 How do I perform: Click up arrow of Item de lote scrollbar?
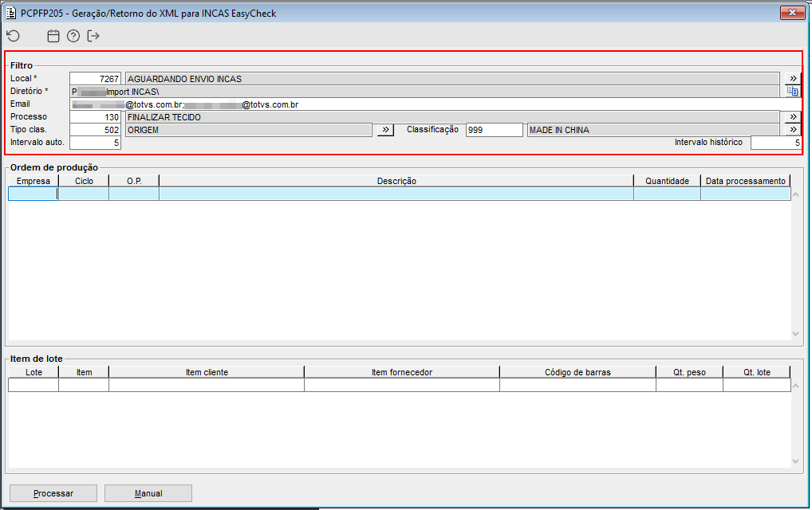point(796,386)
